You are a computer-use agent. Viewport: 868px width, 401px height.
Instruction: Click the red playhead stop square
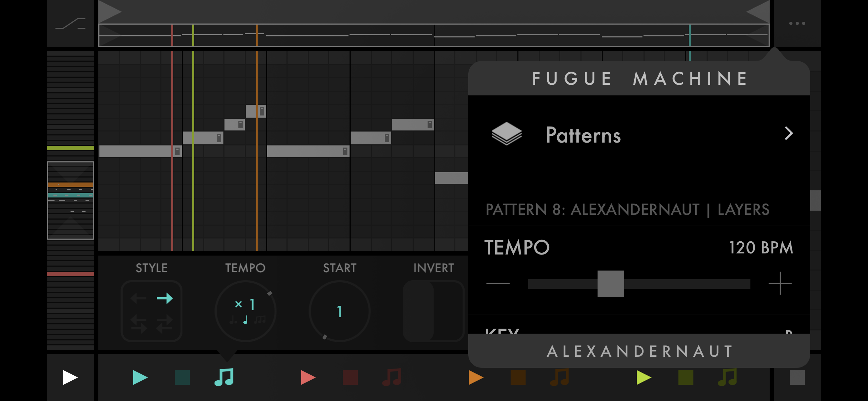click(x=350, y=377)
